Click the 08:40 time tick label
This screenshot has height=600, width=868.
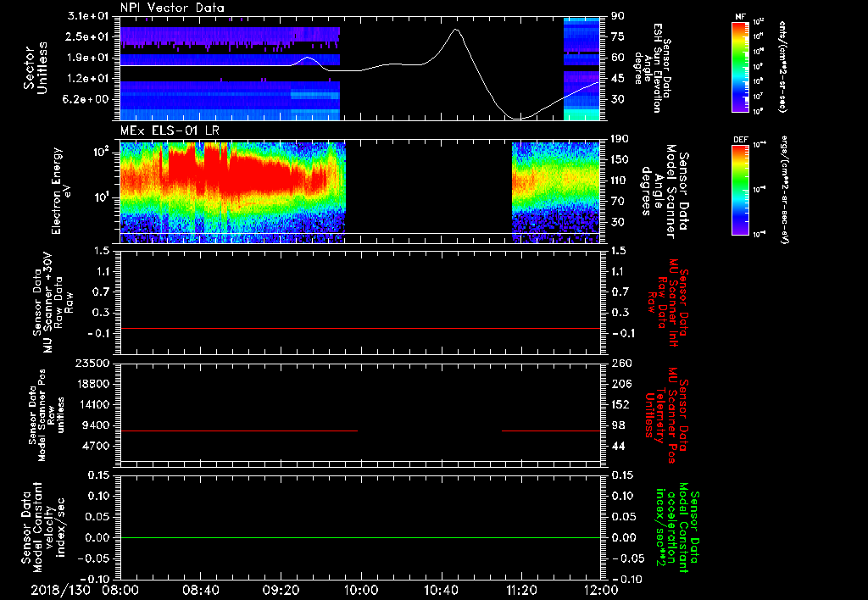click(x=200, y=590)
